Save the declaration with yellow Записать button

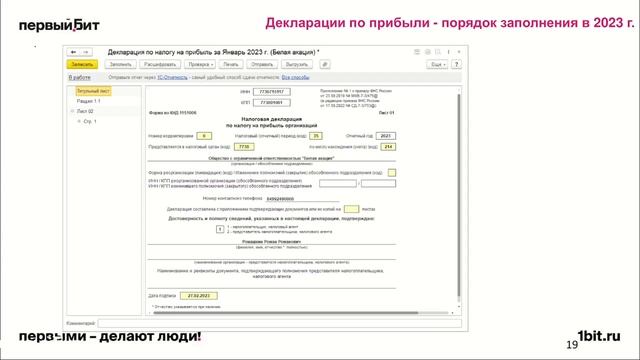[82, 64]
